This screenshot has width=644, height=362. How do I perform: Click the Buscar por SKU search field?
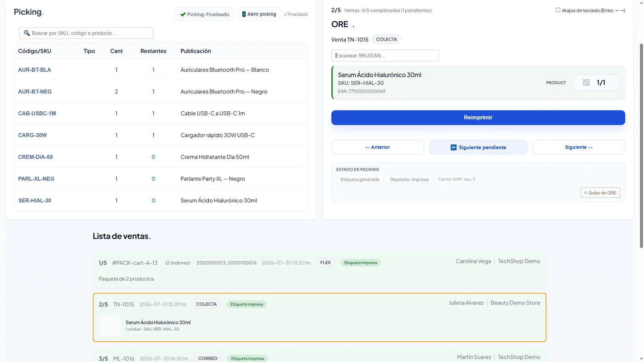click(86, 33)
